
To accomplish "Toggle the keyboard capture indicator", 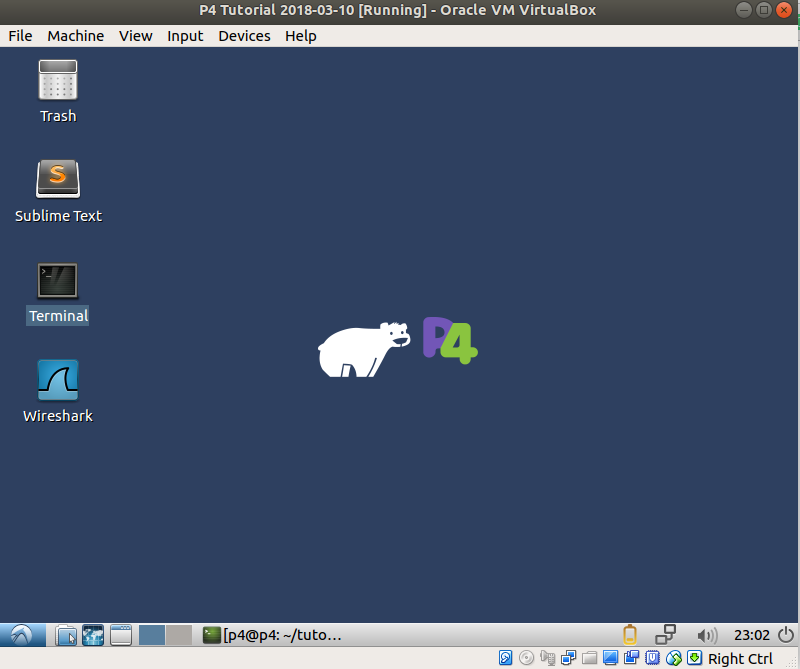I will [x=695, y=658].
